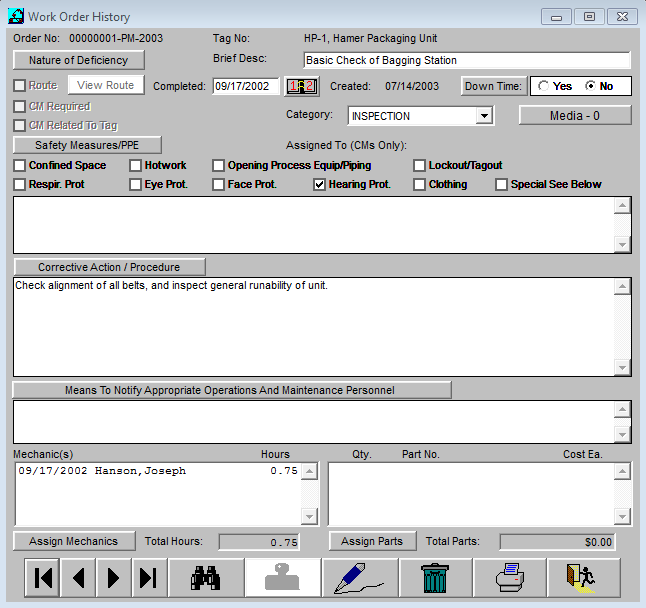Click order number 00000001-PM-2003
Image resolution: width=646 pixels, height=608 pixels.
click(x=116, y=38)
